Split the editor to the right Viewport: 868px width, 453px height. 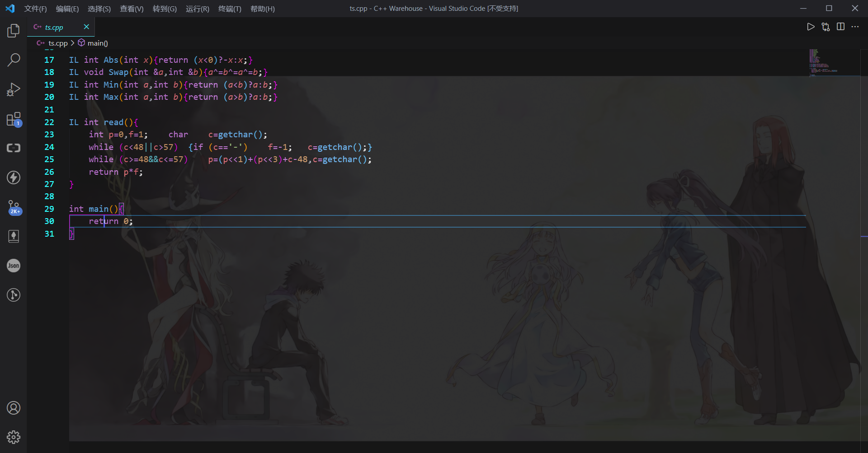tap(840, 27)
